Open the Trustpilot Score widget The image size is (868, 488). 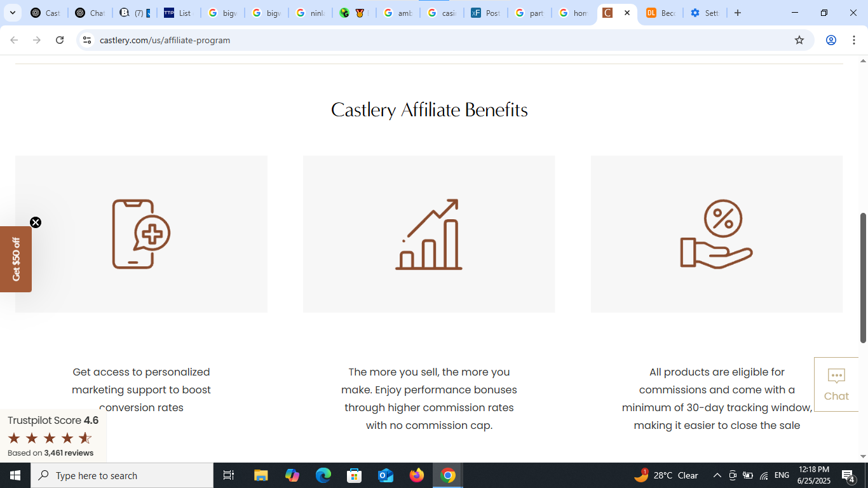point(53,436)
